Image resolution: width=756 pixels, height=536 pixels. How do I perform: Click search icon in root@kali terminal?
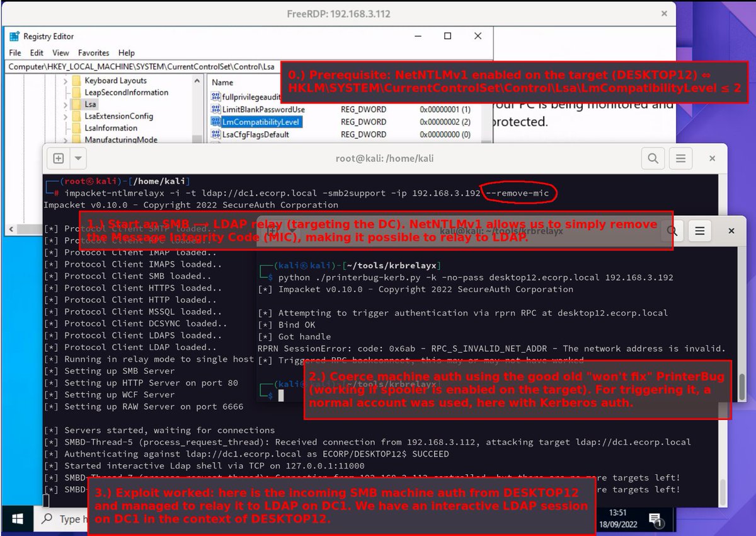point(653,158)
